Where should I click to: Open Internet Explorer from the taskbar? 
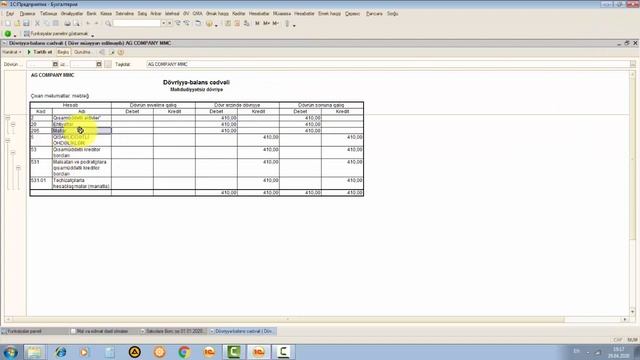click(61, 352)
